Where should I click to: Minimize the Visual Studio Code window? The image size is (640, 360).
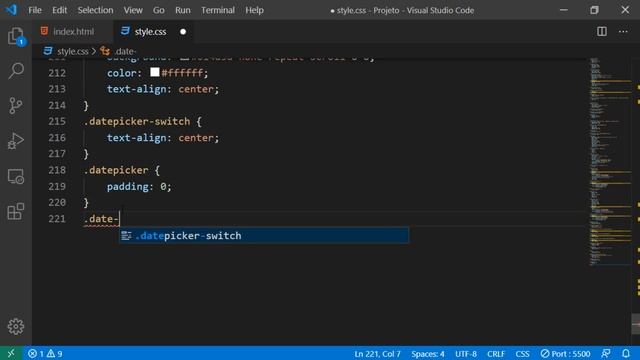coord(564,10)
